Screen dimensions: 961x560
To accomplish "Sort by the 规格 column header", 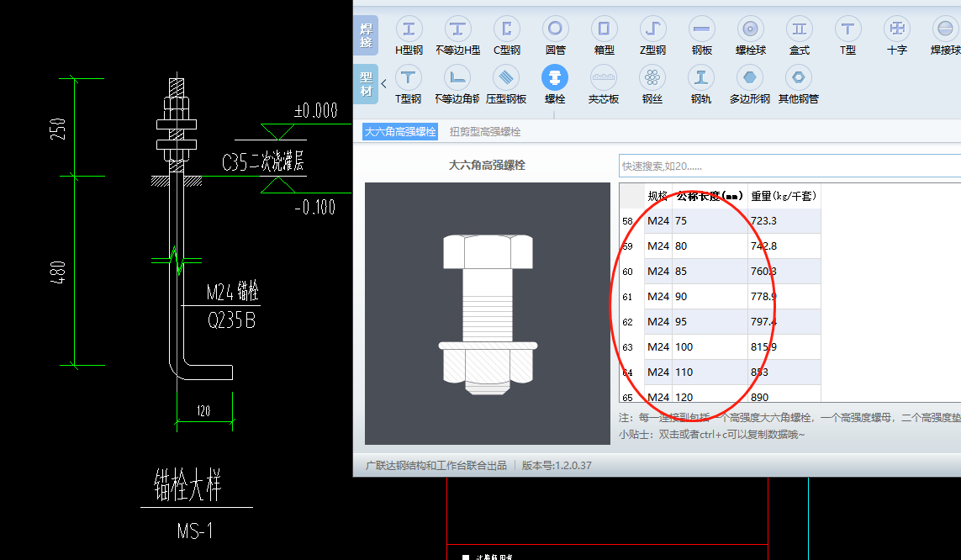I will click(657, 196).
